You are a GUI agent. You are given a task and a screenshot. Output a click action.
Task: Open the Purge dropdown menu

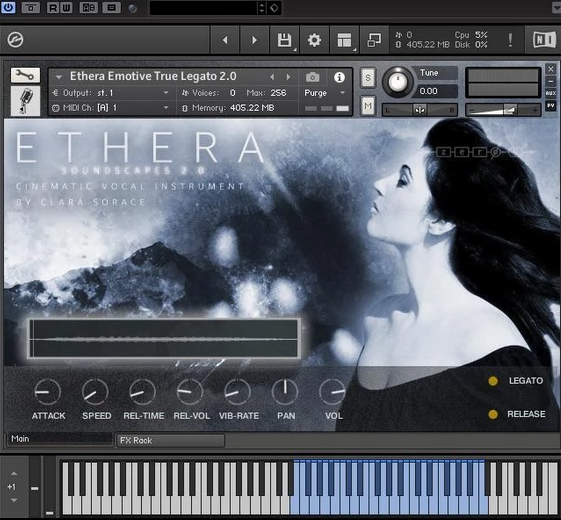pos(325,93)
